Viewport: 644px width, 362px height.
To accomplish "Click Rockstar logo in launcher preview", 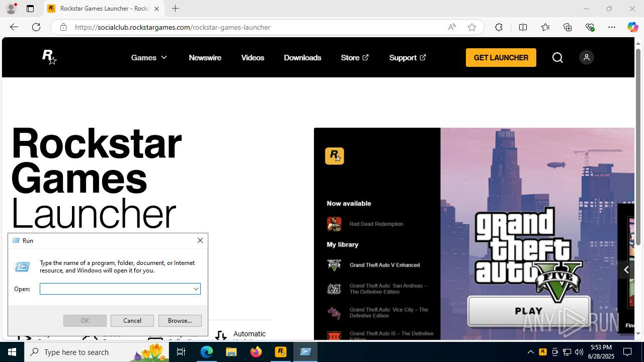I will pos(335,156).
